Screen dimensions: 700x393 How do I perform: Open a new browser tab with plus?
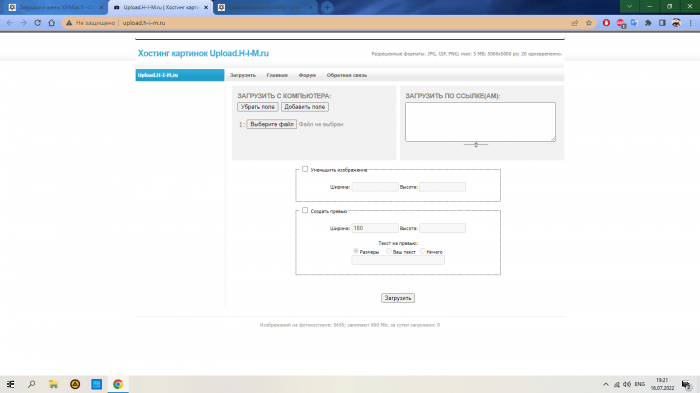327,7
